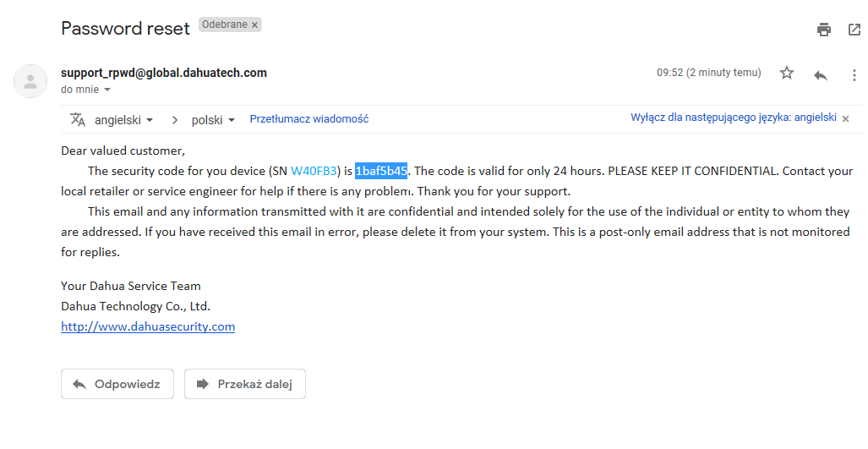Expand recipient details next to 'do mnie'
Screen dimensions: 868x449
(x=107, y=90)
